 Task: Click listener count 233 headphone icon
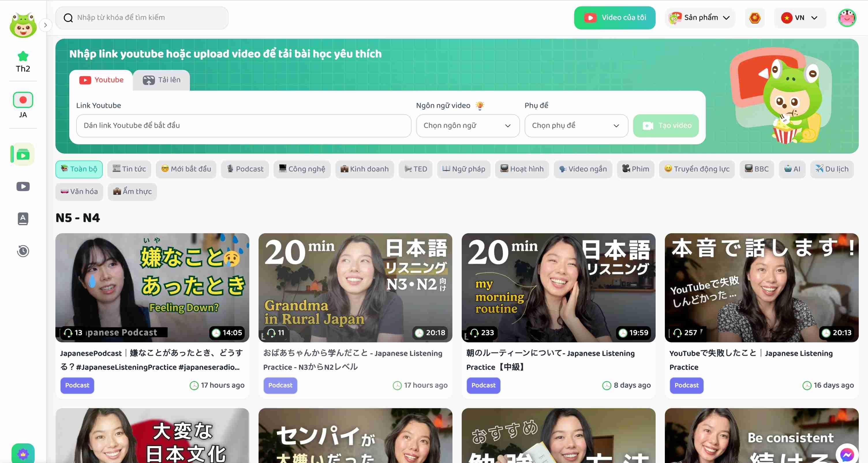(x=474, y=333)
